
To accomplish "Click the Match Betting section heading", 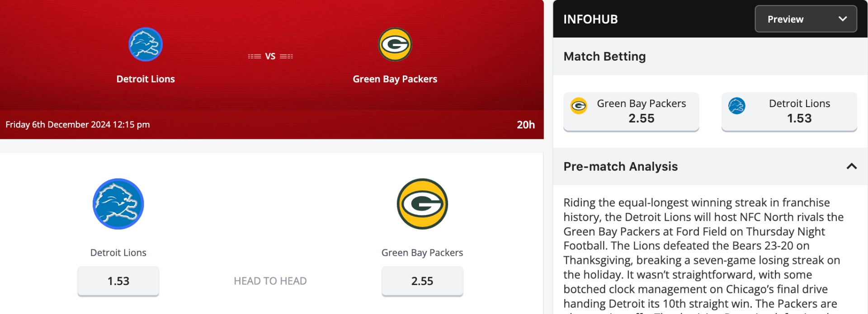I will pos(604,56).
